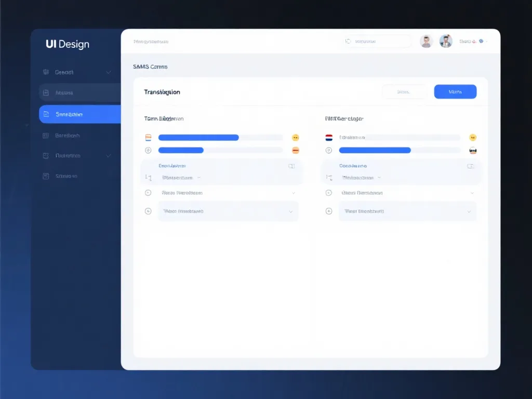This screenshot has height=399, width=532.
Task: Click the icon of the last sidebar item
Action: [46, 176]
